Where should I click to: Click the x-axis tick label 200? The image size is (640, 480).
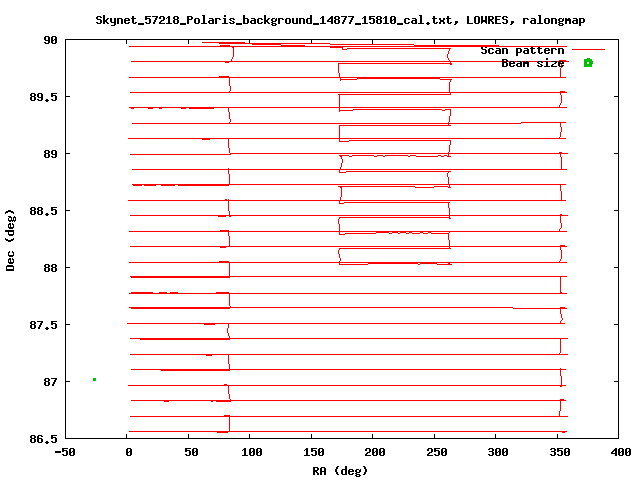coord(375,452)
